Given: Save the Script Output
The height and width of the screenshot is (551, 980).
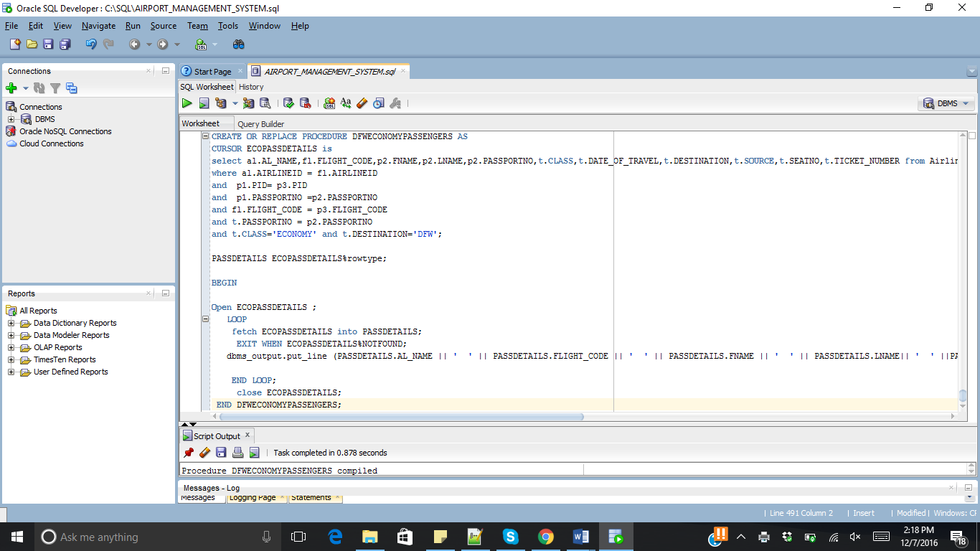Looking at the screenshot, I should coord(221,453).
